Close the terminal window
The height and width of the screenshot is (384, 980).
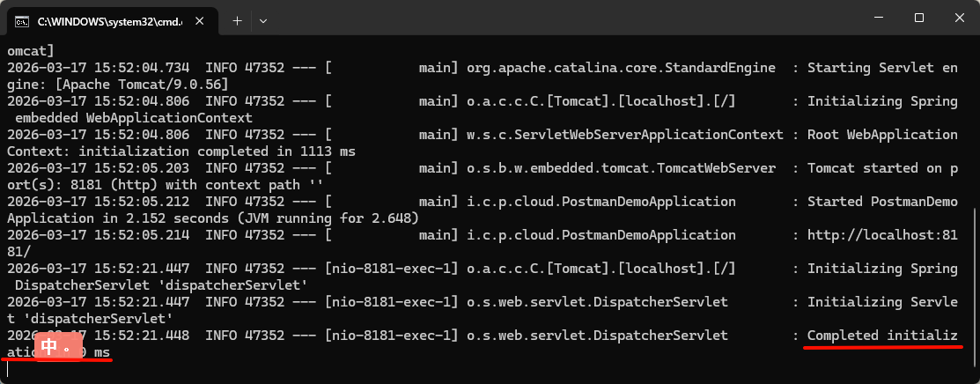958,18
